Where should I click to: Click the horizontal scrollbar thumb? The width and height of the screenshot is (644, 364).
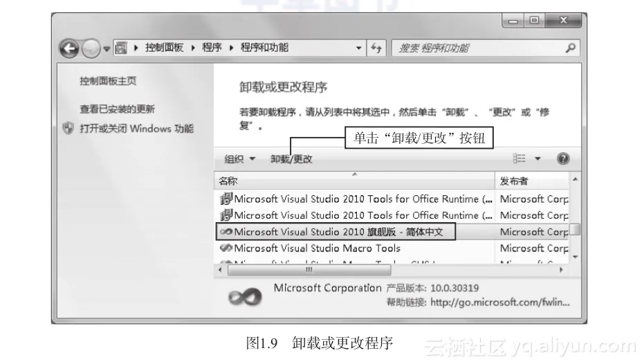point(309,270)
